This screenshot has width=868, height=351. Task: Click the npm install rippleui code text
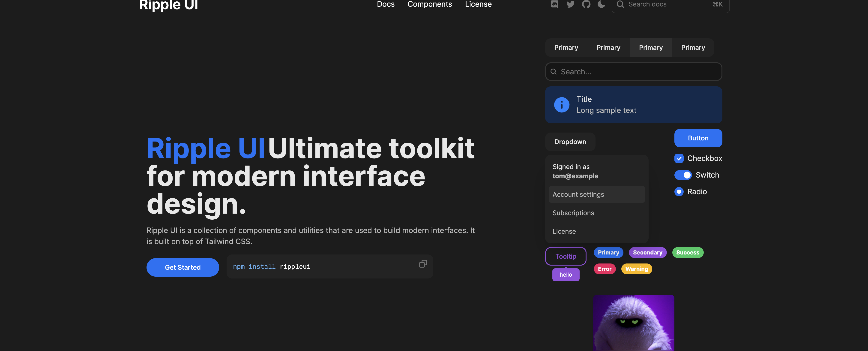[x=272, y=267]
